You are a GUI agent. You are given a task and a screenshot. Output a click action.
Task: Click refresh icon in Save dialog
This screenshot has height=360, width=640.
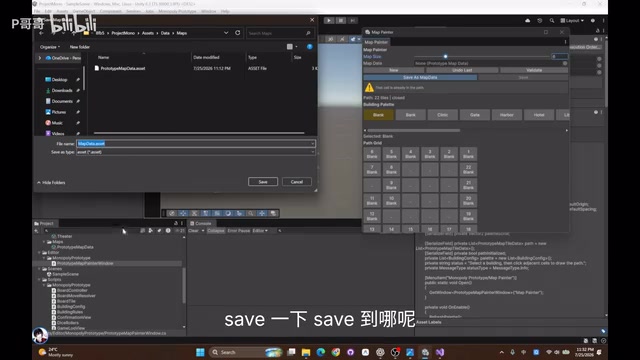tap(238, 33)
